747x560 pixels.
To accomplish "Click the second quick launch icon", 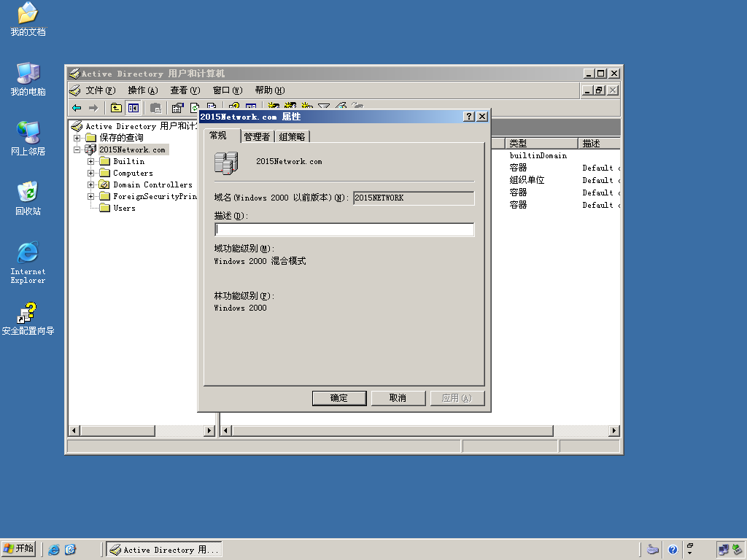I will [x=70, y=550].
